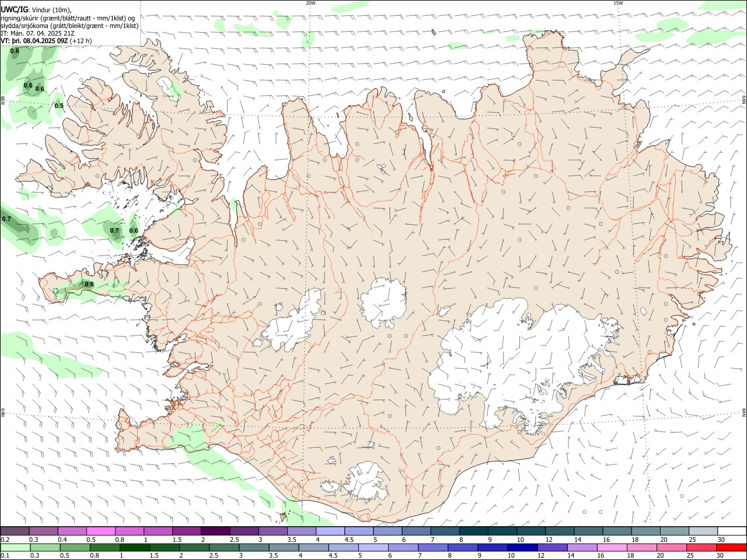747x560 pixels.
Task: Pick the red swatch after the 30 label
Action: (732, 548)
